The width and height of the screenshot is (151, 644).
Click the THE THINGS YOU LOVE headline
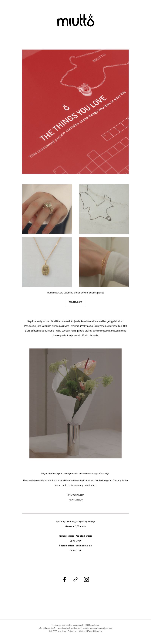coord(73,118)
